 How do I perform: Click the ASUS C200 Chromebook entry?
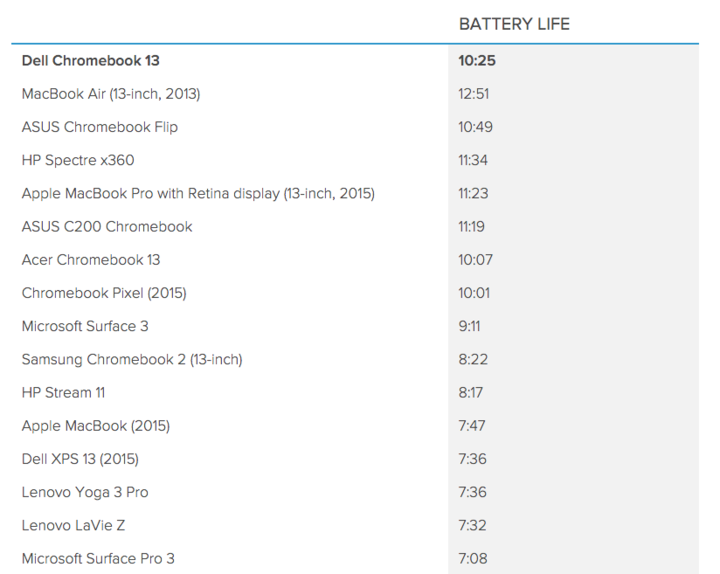[x=107, y=226]
